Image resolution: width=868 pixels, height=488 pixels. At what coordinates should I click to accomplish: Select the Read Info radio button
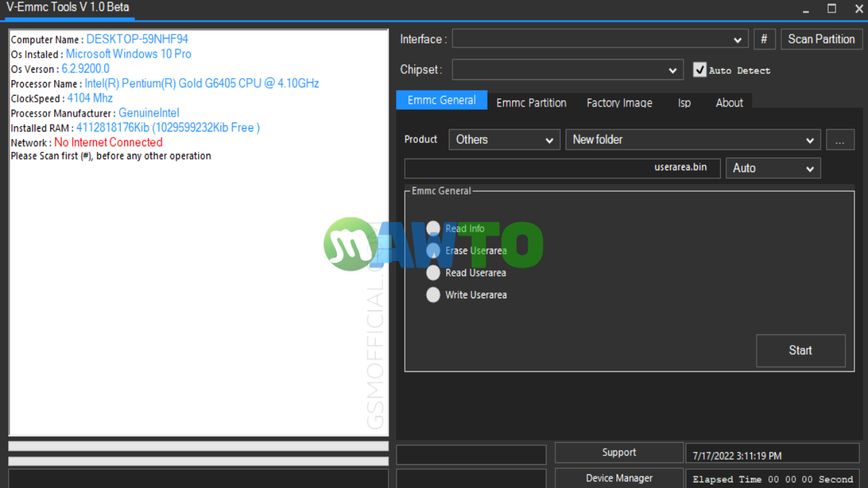433,228
